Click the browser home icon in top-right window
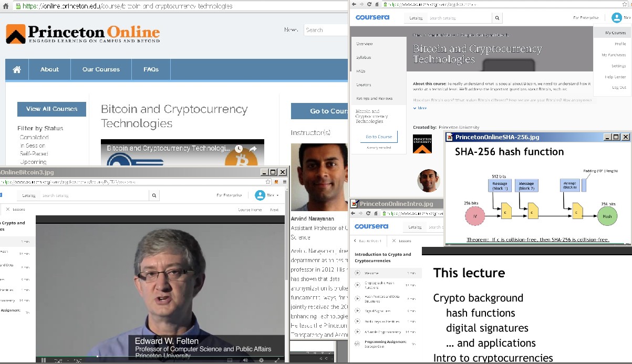Image resolution: width=632 pixels, height=364 pixels. point(377,4)
